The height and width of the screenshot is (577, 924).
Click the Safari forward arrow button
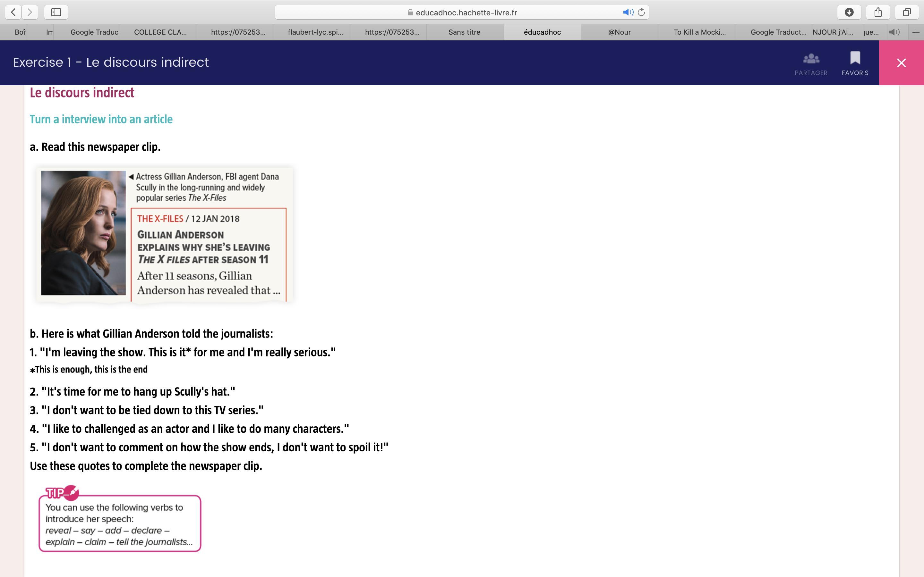tap(30, 12)
